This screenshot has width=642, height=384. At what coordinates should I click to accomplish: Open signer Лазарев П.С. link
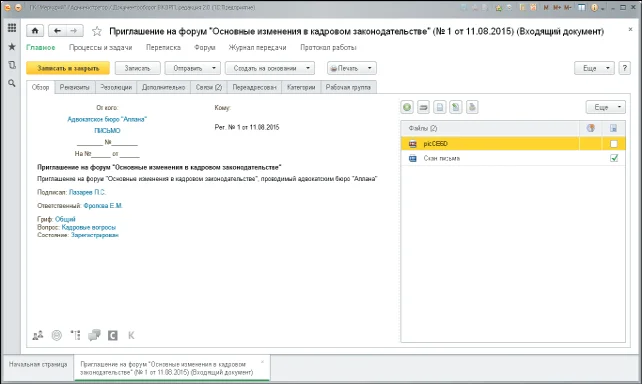tap(87, 192)
